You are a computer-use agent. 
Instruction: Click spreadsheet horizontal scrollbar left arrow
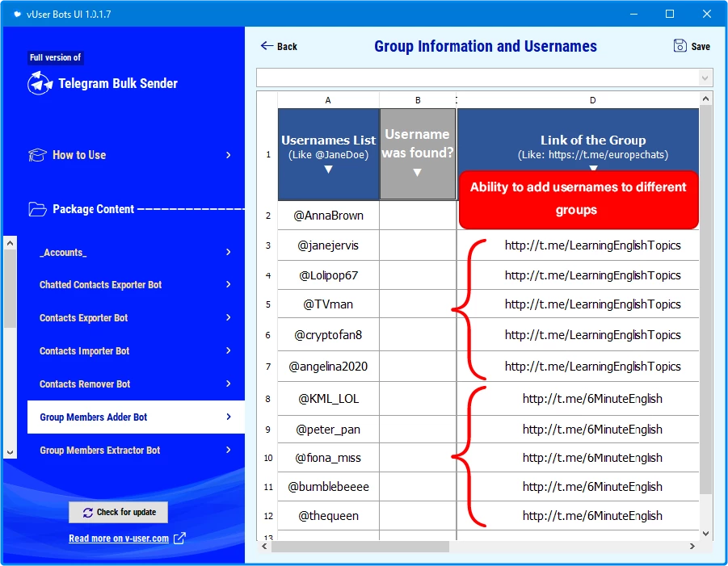264,547
